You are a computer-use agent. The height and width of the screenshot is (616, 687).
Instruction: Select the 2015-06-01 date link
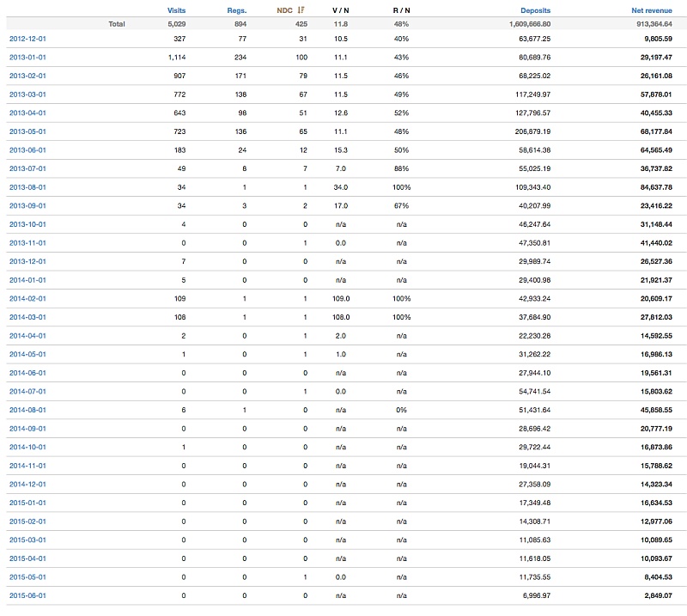27,595
